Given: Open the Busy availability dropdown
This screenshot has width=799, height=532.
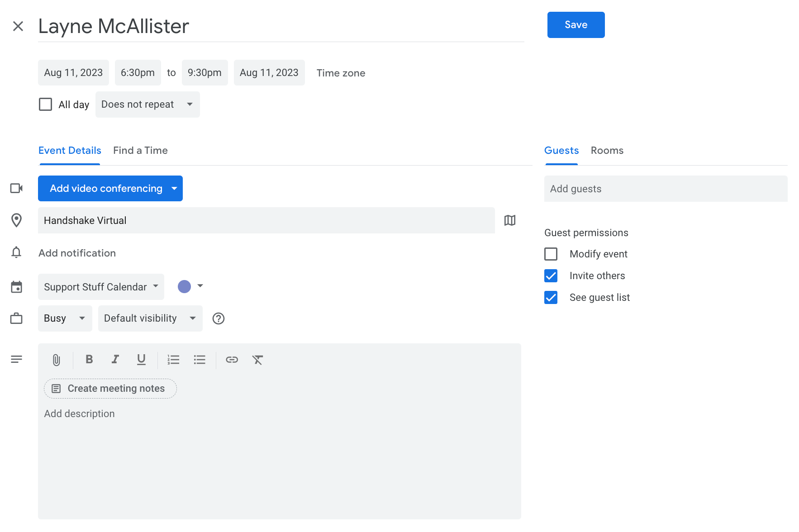Looking at the screenshot, I should [65, 318].
